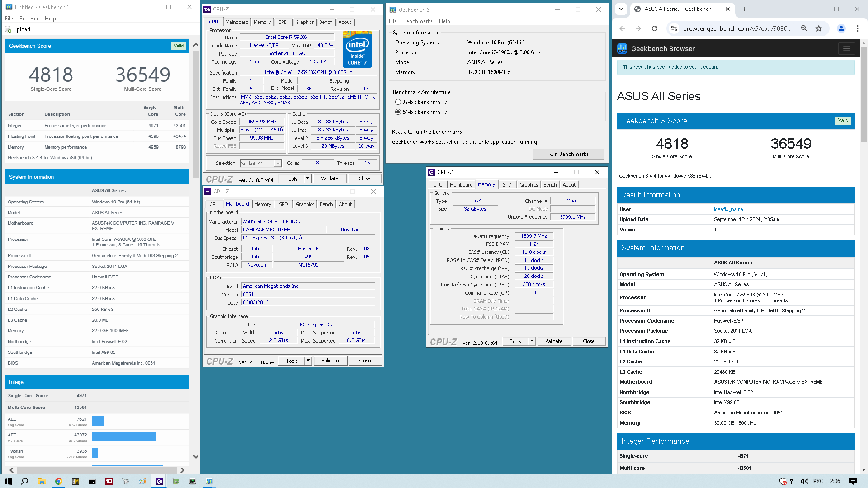868x488 pixels.
Task: Open Chrome's three-dot menu
Action: [858, 28]
